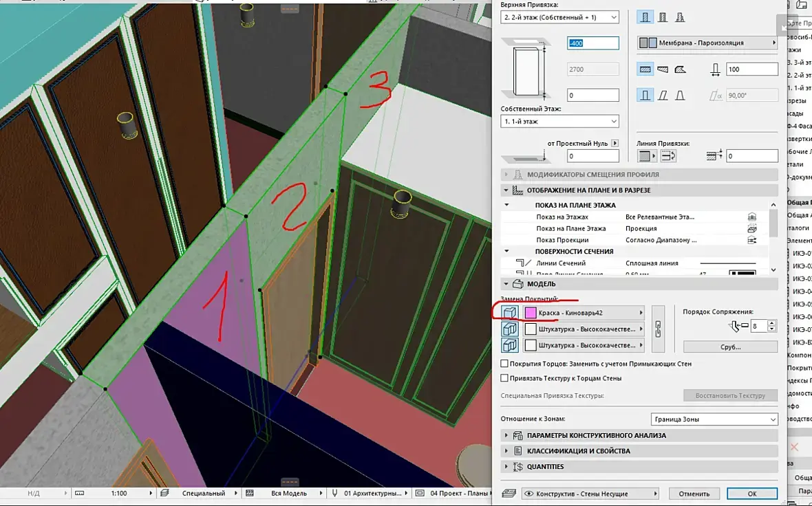Expand Модификаторы смещения профиля section

506,175
